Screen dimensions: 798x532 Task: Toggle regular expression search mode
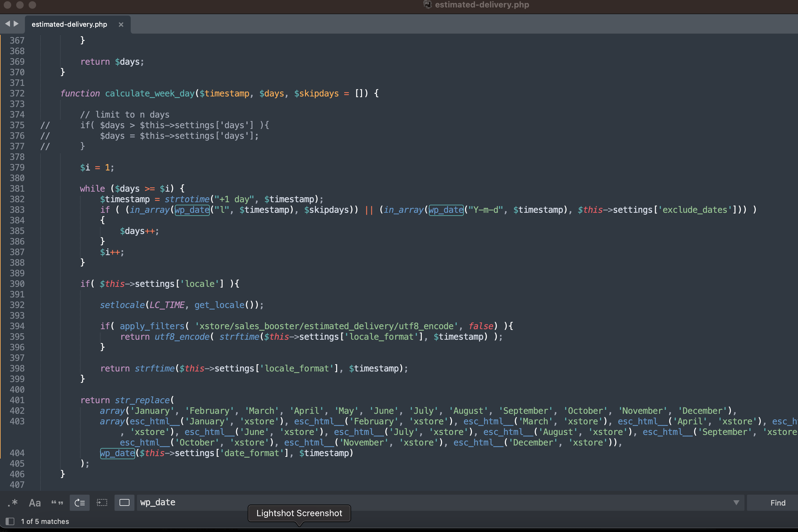tap(12, 502)
